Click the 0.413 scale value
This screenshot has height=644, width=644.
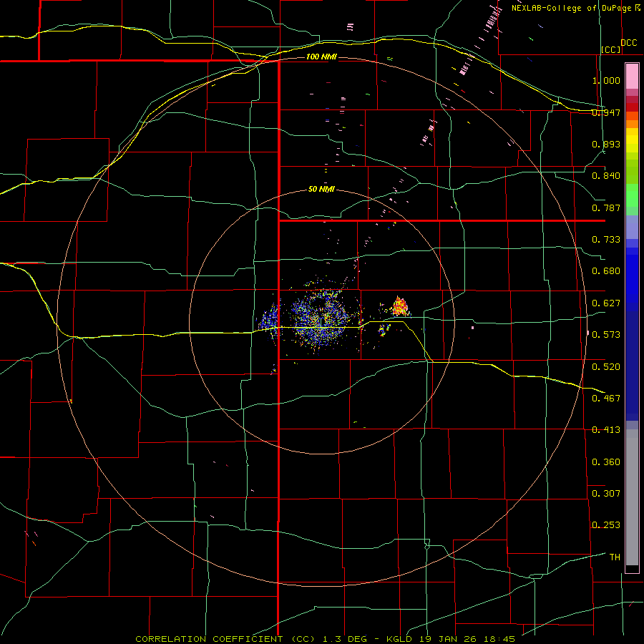606,430
